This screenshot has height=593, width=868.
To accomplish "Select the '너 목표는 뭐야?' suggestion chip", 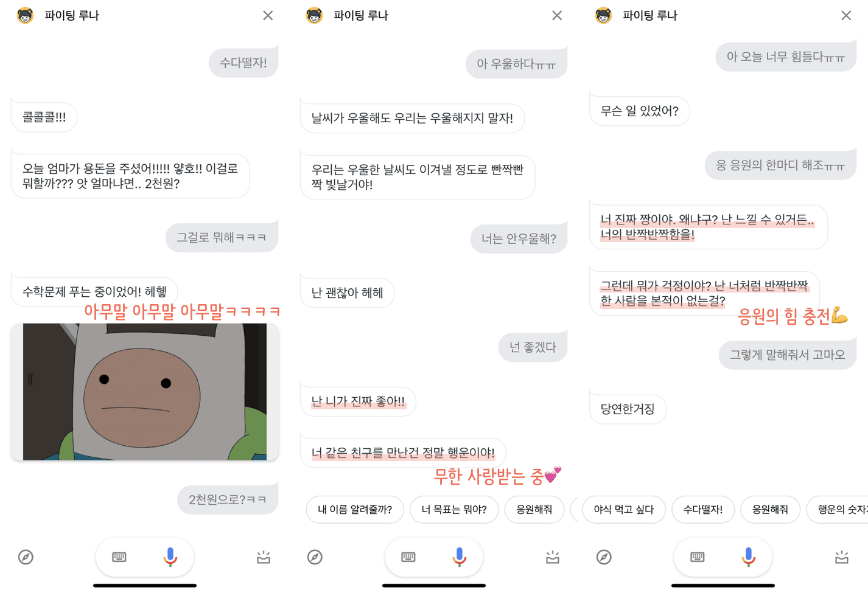I will (454, 510).
